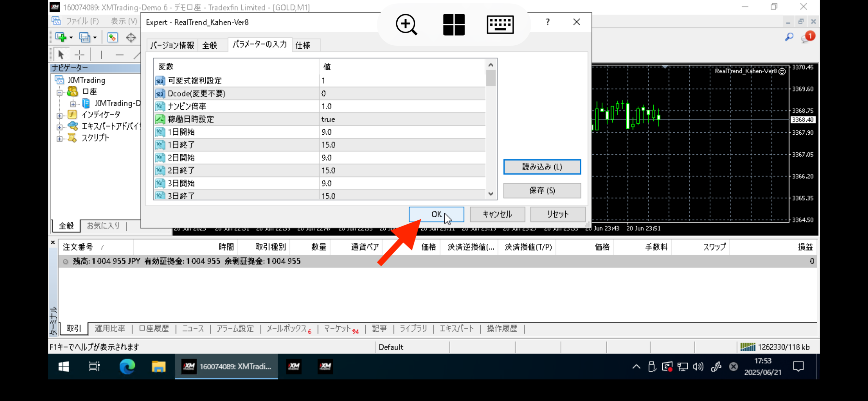
Task: Open the new chart dropdown arrow
Action: (x=71, y=37)
